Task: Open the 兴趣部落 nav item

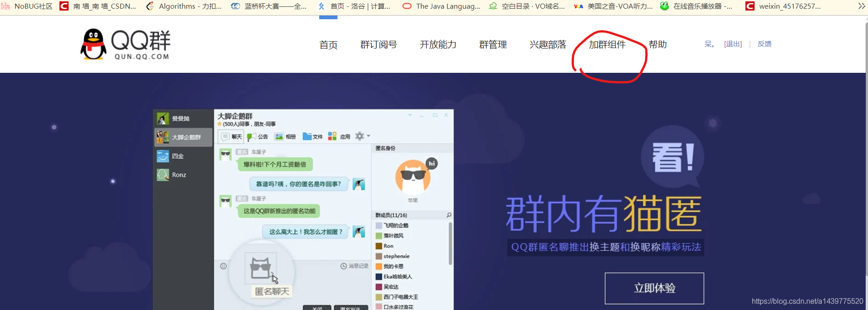Action: (548, 44)
